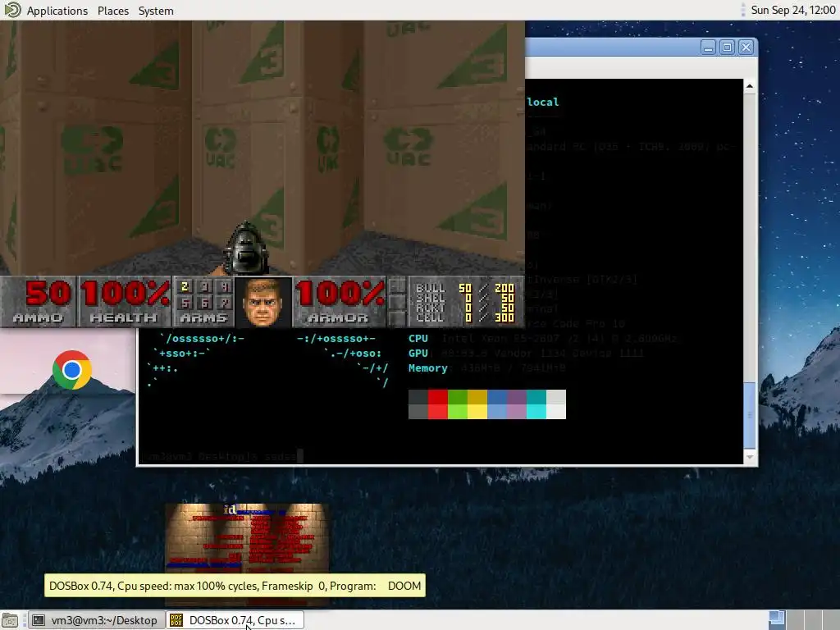Screen dimensions: 840x630
Task: Click the pistol weapon sprite in DOOM
Action: point(246,249)
